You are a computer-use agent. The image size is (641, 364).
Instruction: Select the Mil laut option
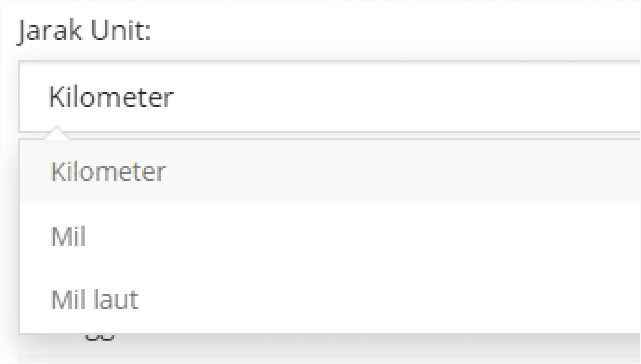(330, 300)
